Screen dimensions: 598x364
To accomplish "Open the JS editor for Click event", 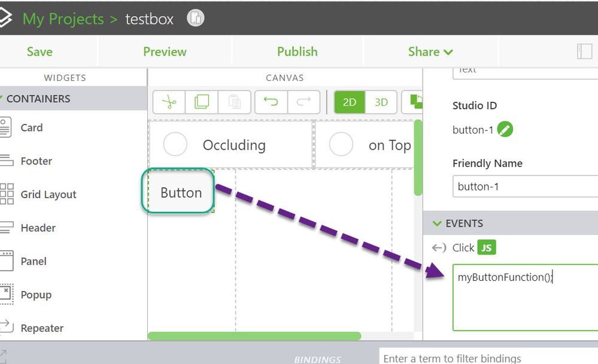I will 487,247.
